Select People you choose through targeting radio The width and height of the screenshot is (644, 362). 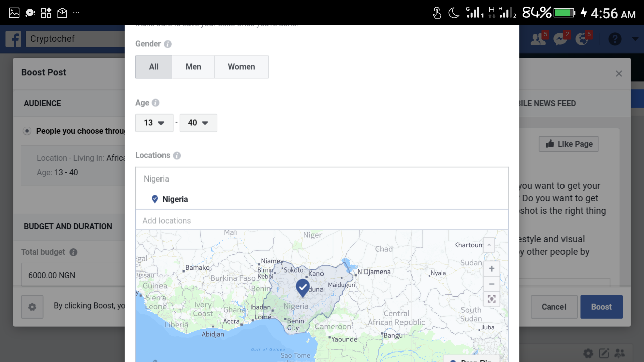(27, 131)
